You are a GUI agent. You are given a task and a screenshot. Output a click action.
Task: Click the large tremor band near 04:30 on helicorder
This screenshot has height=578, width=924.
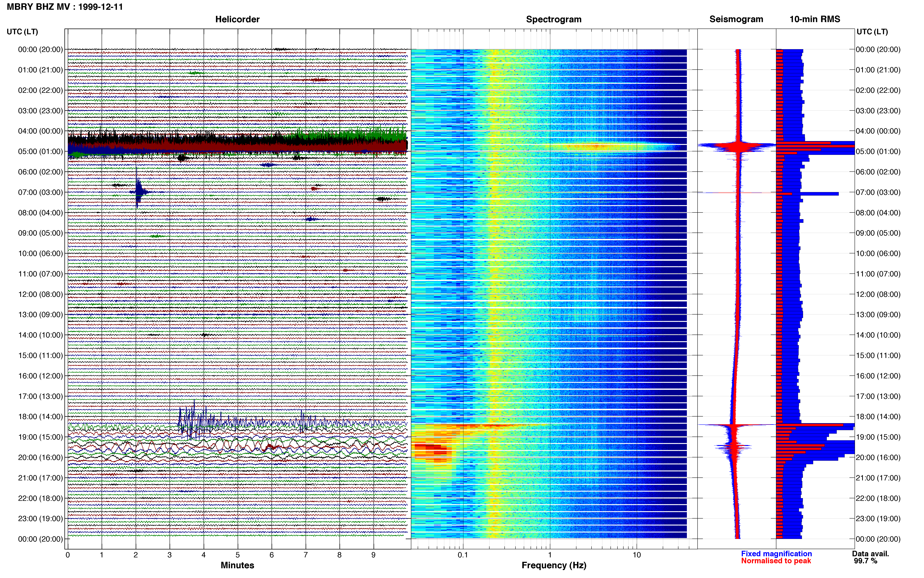(x=237, y=143)
